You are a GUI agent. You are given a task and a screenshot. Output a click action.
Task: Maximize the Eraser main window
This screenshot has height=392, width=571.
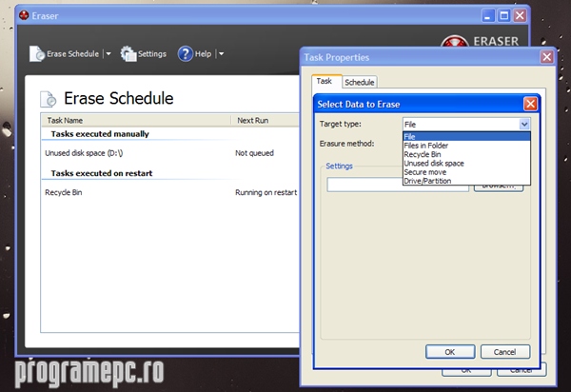504,15
